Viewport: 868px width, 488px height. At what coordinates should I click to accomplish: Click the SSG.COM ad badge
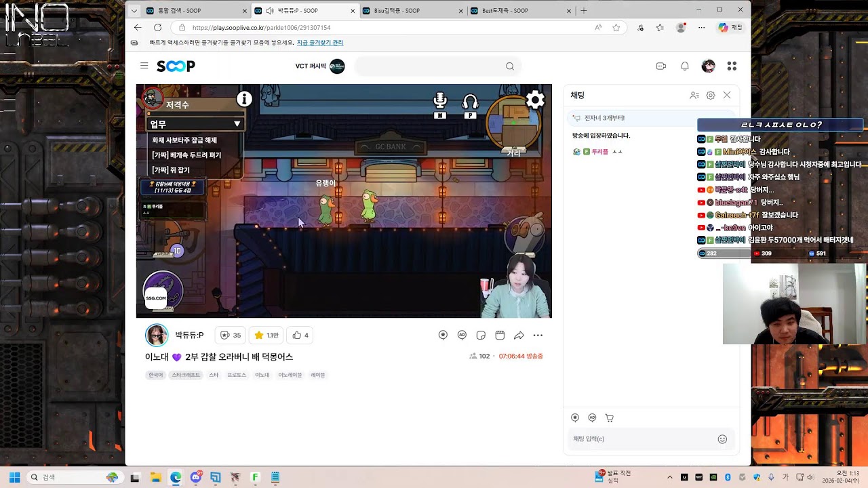coord(155,298)
